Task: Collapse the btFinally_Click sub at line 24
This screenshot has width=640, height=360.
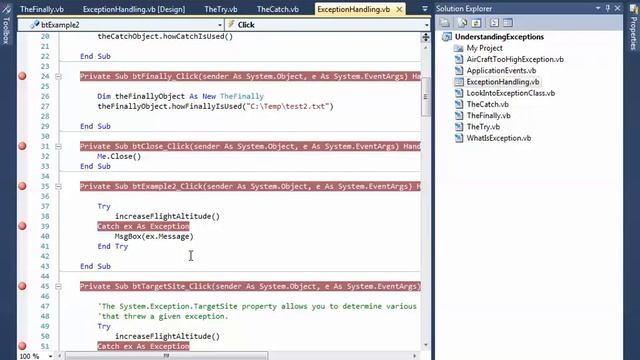Action: (x=58, y=76)
